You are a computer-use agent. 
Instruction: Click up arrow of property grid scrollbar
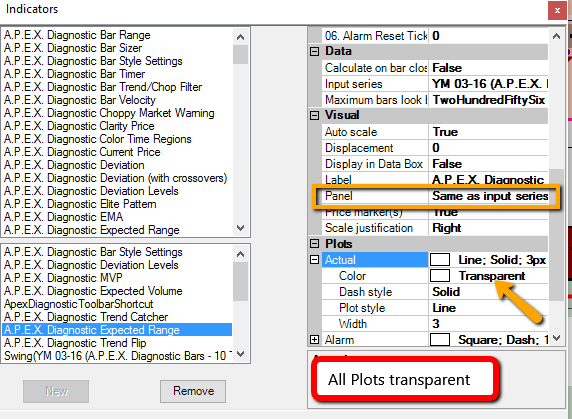(556, 36)
